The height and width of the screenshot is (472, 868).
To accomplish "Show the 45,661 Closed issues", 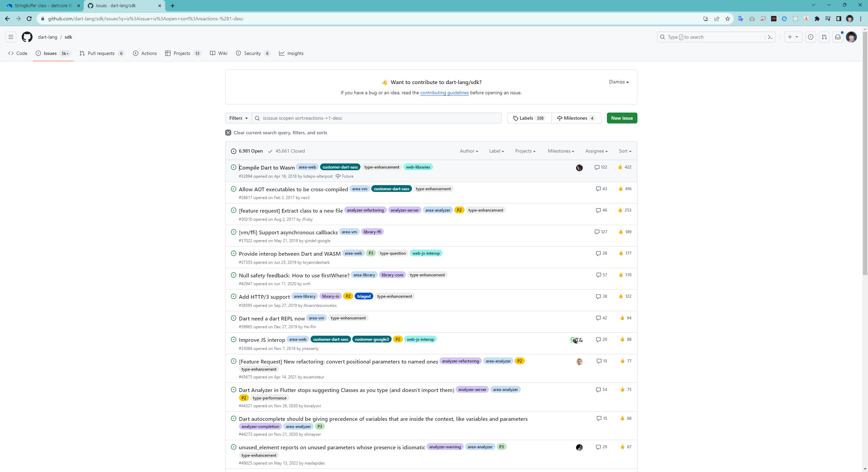I will (x=287, y=151).
